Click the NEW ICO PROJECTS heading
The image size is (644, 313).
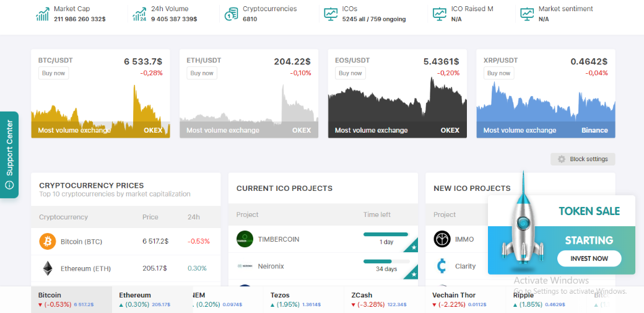tap(472, 188)
